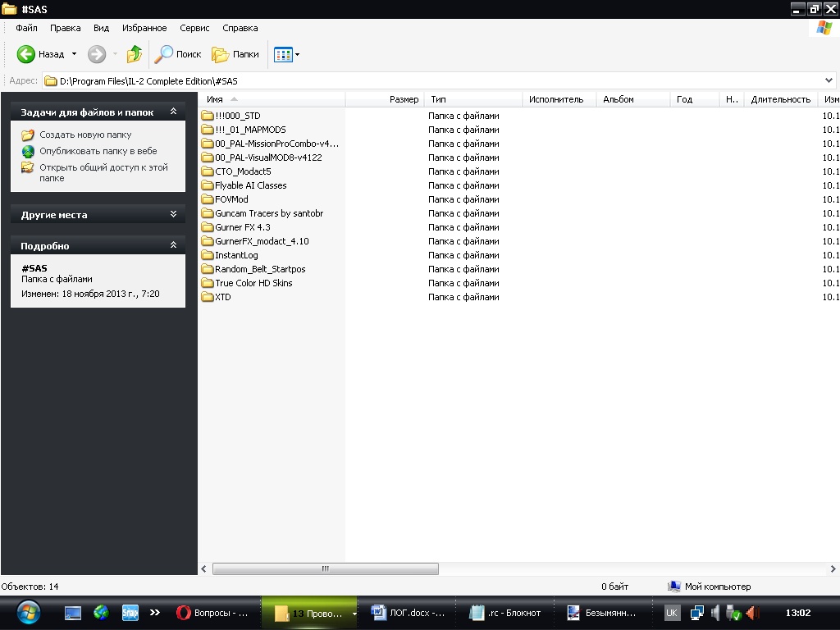Select the FOVMod folder icon
The height and width of the screenshot is (630, 840).
click(208, 199)
